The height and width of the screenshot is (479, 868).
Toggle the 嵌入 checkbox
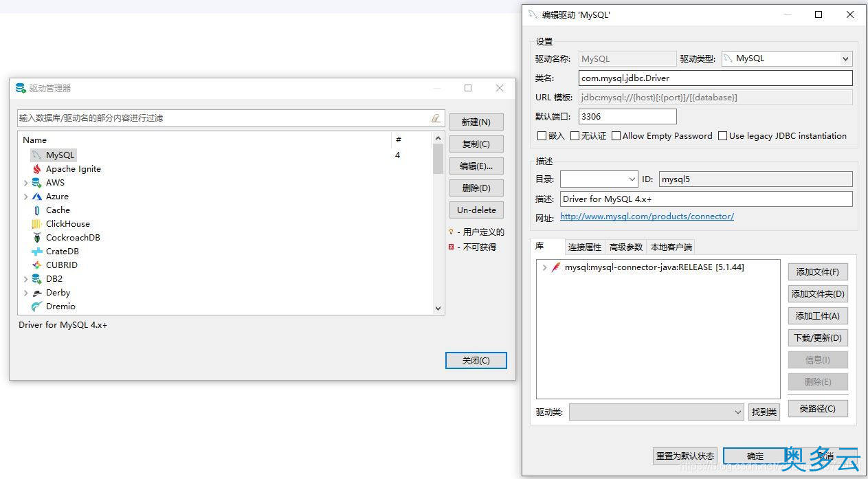(542, 136)
